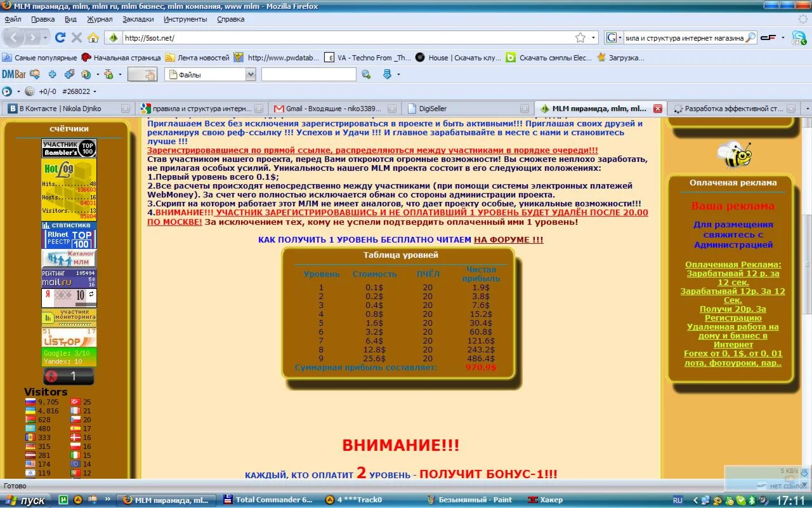Open the list all tabs dropdown

coord(807,109)
